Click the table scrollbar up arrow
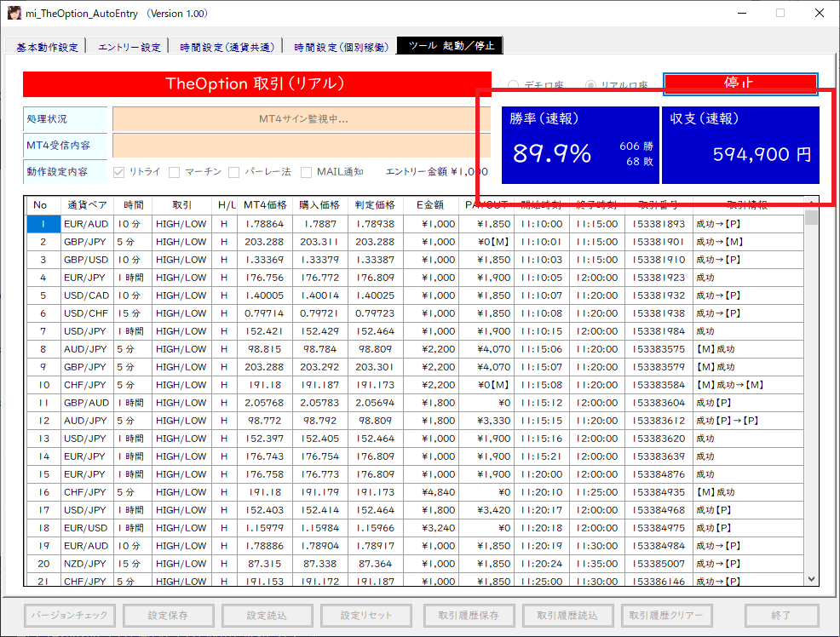840x637 pixels. (x=811, y=203)
